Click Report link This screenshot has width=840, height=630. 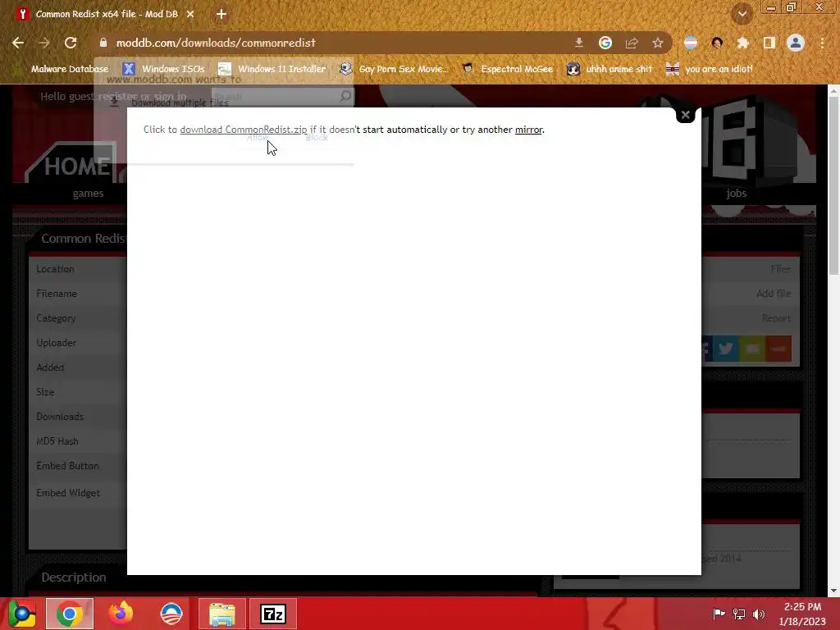pyautogui.click(x=776, y=318)
